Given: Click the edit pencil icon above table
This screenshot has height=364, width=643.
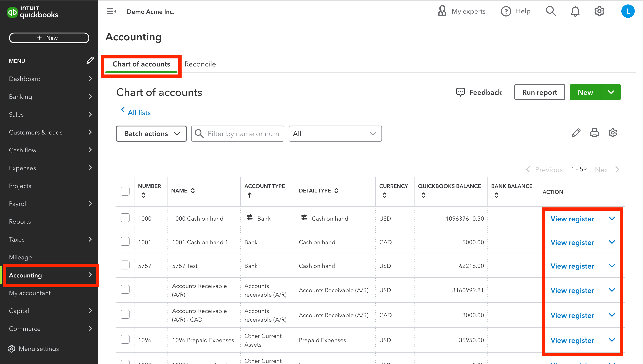Looking at the screenshot, I should (576, 133).
